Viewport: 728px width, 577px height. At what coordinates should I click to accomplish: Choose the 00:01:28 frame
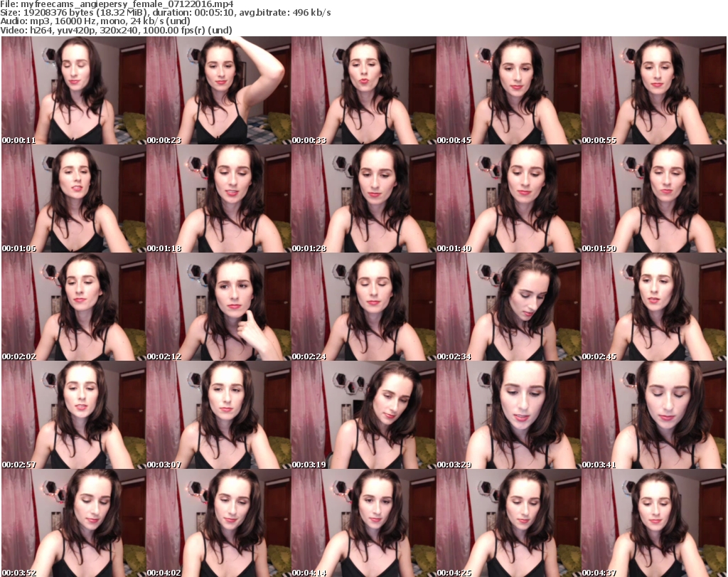[x=363, y=198]
